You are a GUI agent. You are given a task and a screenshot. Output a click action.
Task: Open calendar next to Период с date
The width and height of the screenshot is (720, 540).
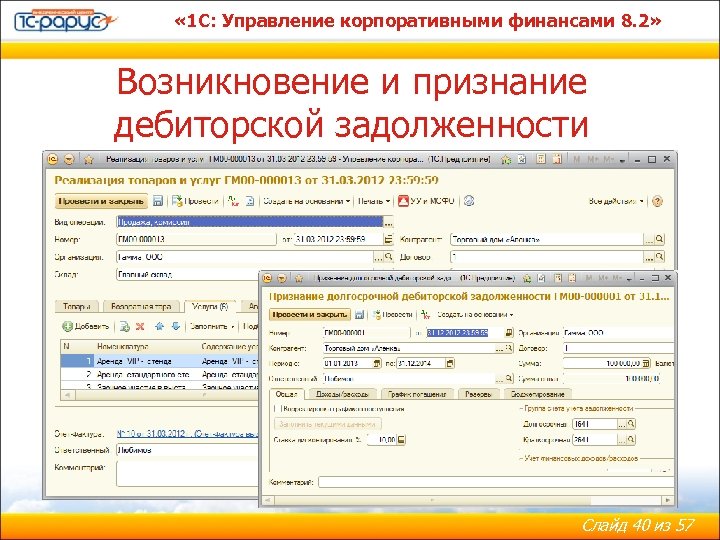pyautogui.click(x=377, y=363)
